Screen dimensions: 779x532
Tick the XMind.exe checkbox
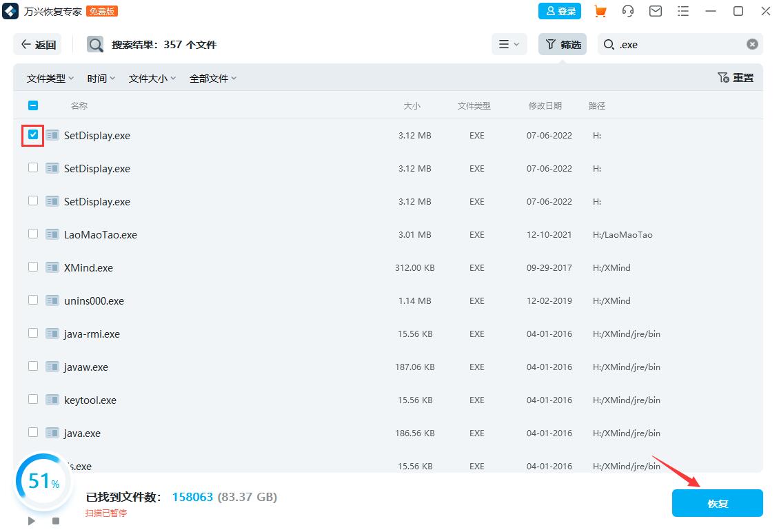coord(33,267)
